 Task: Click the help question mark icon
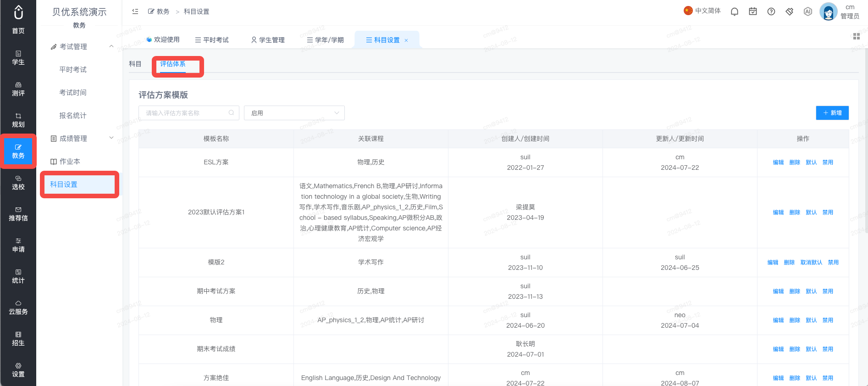[x=771, y=11]
